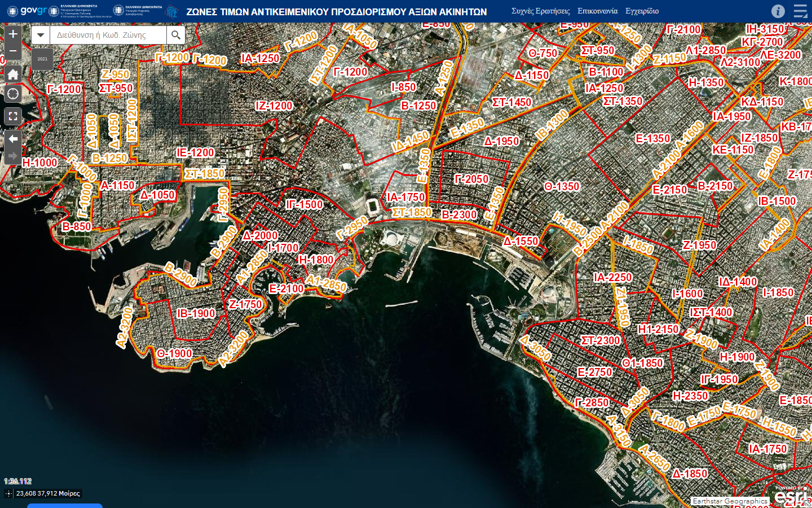The width and height of the screenshot is (812, 508).
Task: Click the Esri logo in map corner
Action: pyautogui.click(x=792, y=496)
